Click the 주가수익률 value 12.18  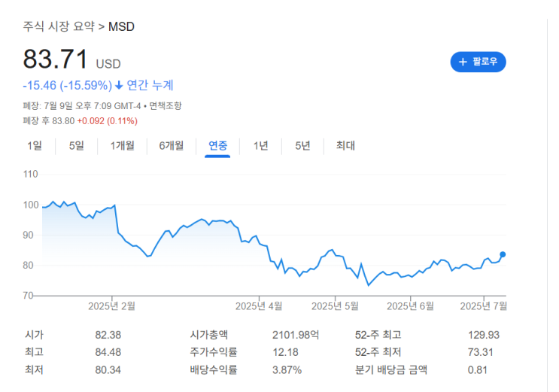(x=286, y=352)
